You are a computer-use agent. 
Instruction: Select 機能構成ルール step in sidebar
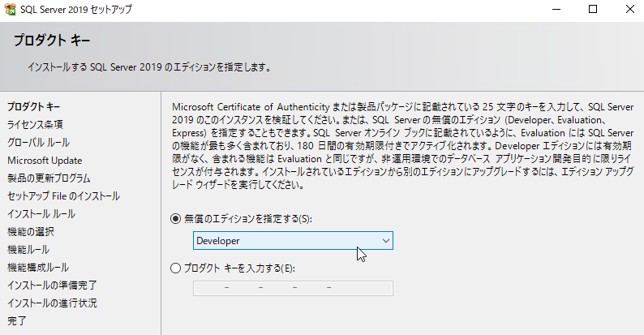[x=38, y=268]
